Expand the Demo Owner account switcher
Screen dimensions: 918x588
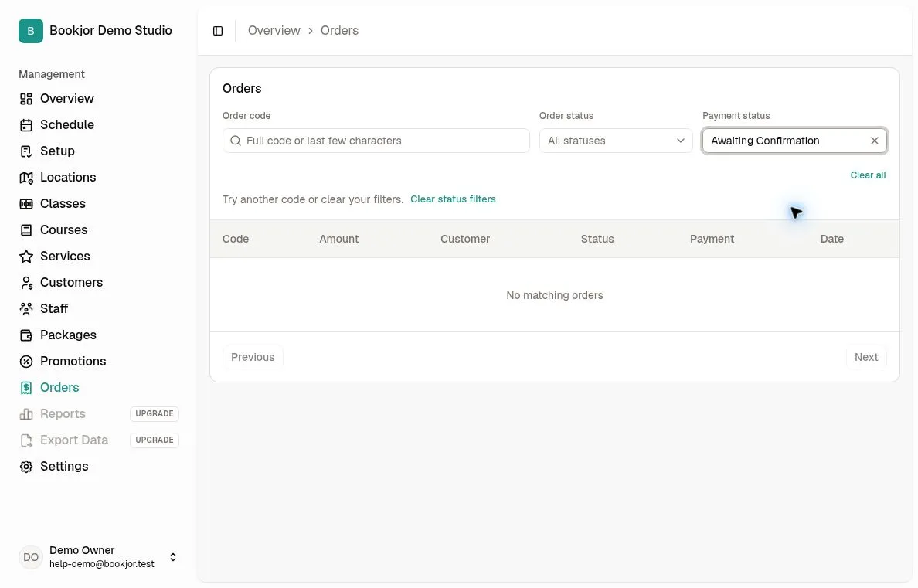[173, 558]
